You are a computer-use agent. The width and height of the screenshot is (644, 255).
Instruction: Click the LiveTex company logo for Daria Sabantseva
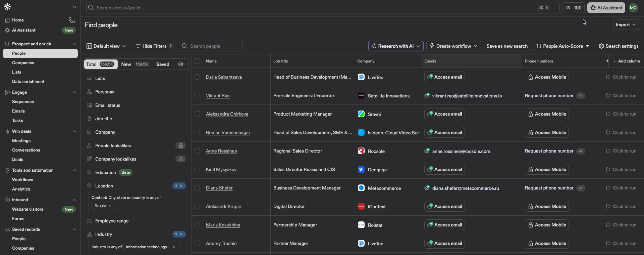361,77
